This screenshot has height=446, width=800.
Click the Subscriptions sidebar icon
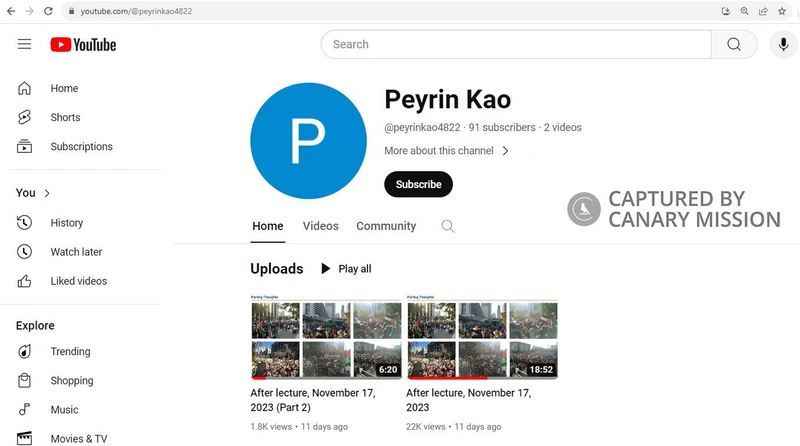pos(24,146)
